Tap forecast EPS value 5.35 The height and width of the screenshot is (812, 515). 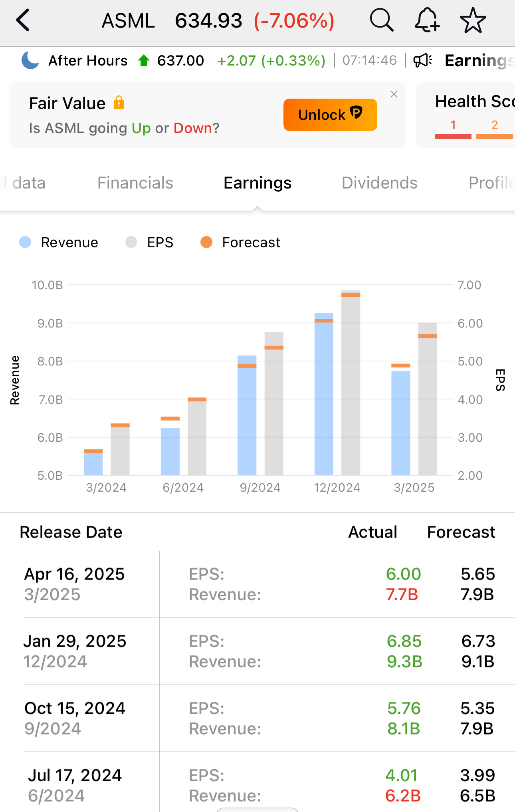tap(477, 708)
